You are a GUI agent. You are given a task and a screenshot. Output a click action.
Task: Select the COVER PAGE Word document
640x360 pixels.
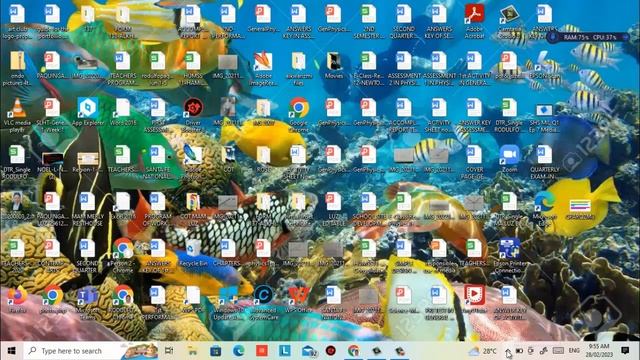pyautogui.click(x=474, y=162)
